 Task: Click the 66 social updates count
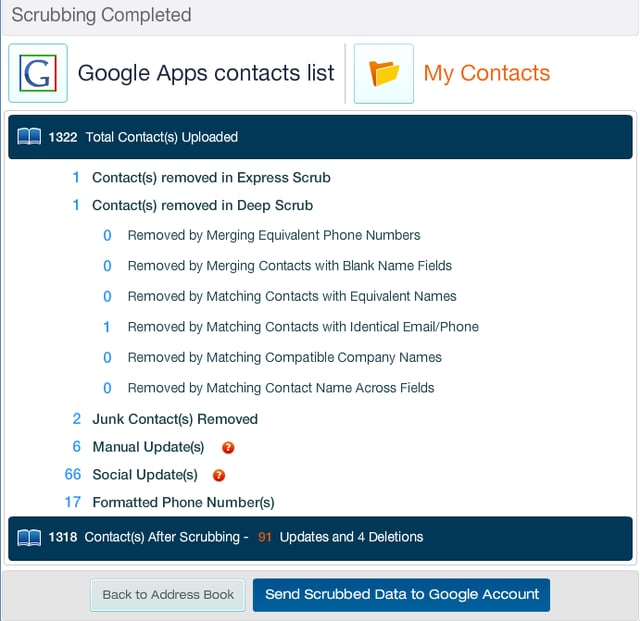(x=73, y=475)
